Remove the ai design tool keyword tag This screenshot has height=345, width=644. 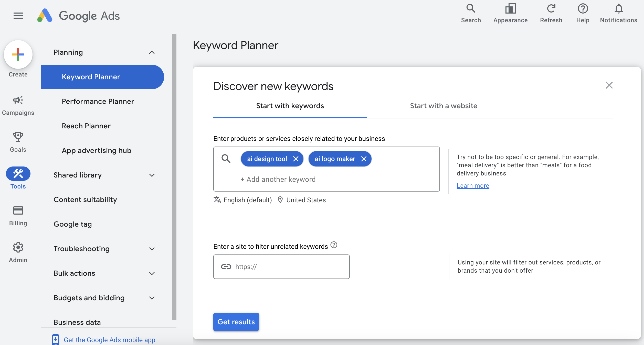point(297,159)
